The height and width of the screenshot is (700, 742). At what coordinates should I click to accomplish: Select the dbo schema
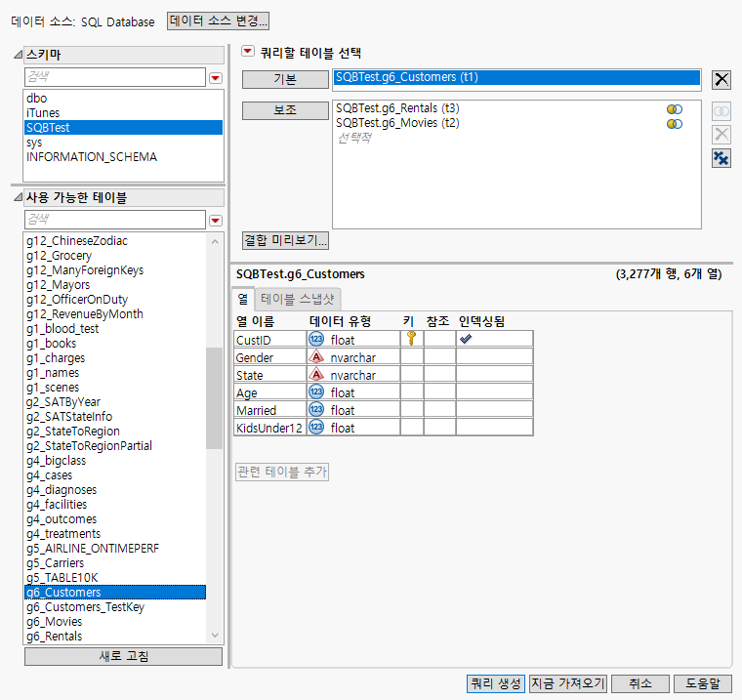123,98
